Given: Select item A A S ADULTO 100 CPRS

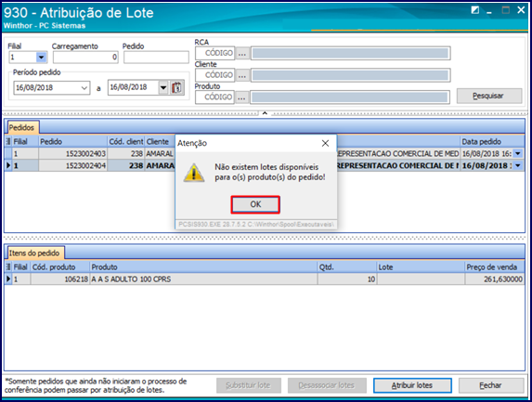Looking at the screenshot, I should (265, 279).
